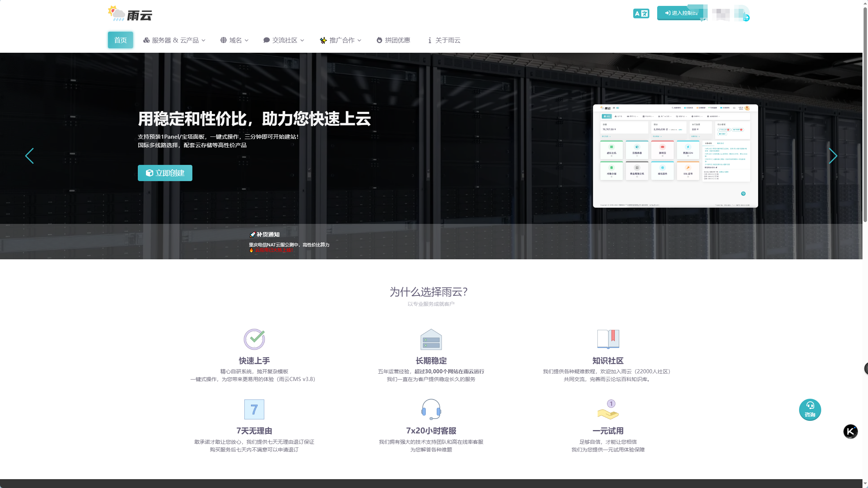Click the star icon beside 推广合作
868x488 pixels.
(323, 40)
